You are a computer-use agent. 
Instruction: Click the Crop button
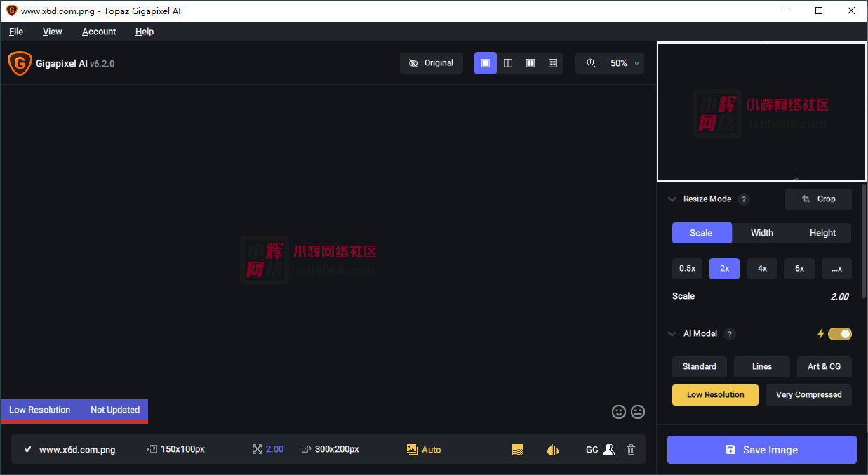[818, 199]
